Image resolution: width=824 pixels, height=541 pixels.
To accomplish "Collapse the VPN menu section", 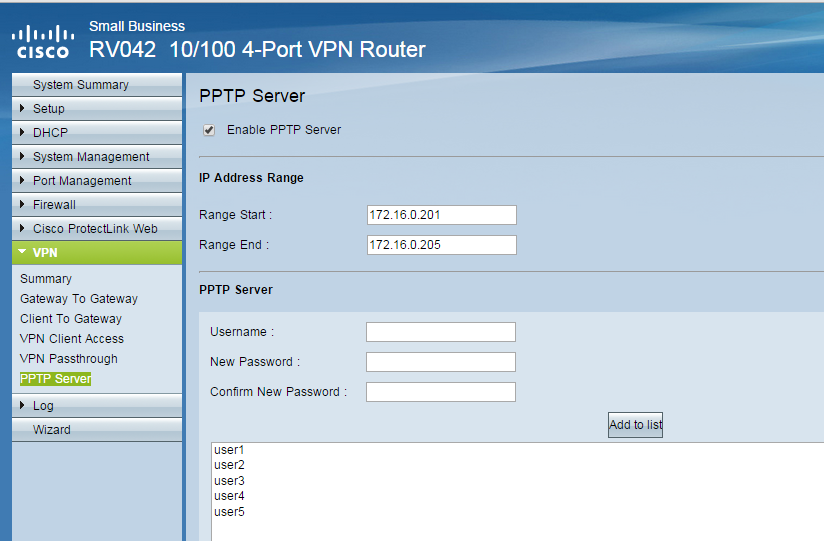I will click(x=45, y=253).
